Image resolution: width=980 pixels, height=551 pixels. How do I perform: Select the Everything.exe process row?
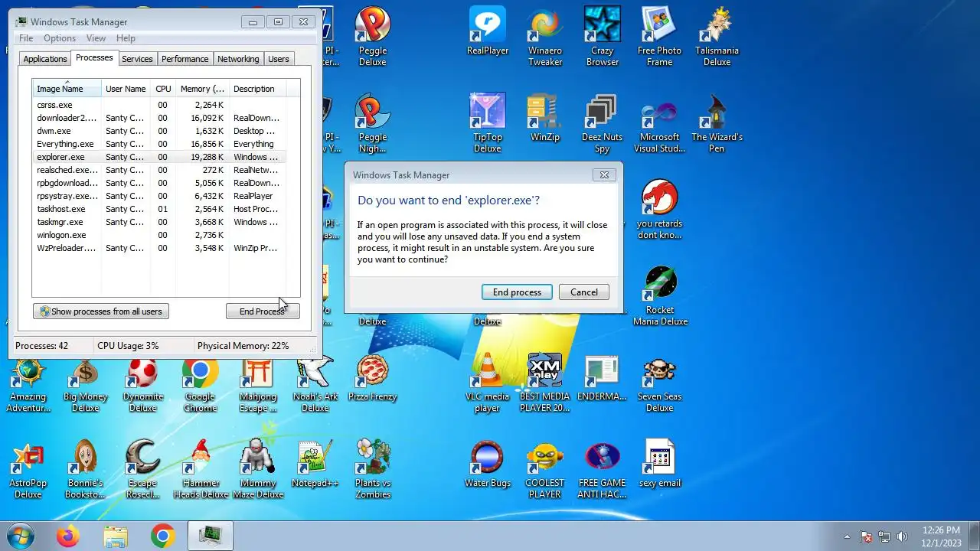pos(158,144)
